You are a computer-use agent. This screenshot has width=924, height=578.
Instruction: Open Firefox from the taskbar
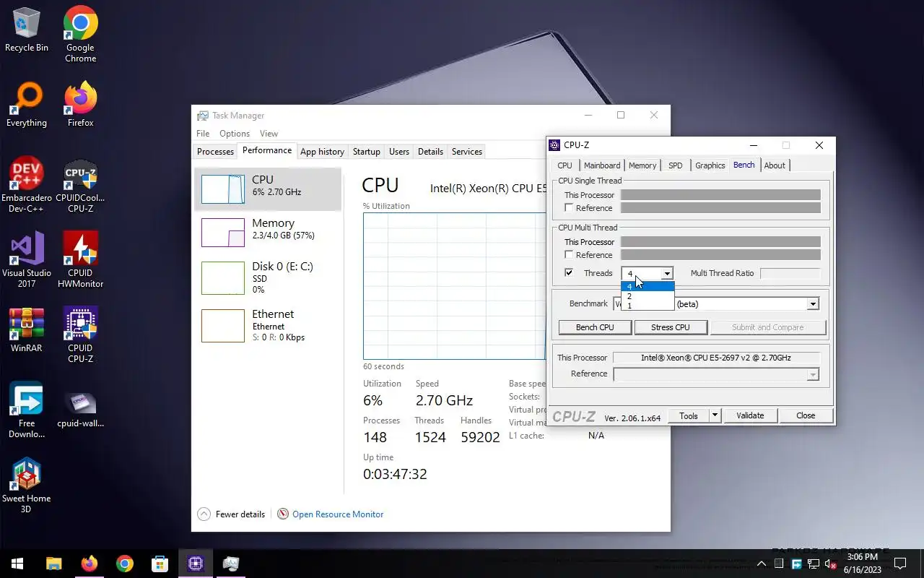pos(90,564)
